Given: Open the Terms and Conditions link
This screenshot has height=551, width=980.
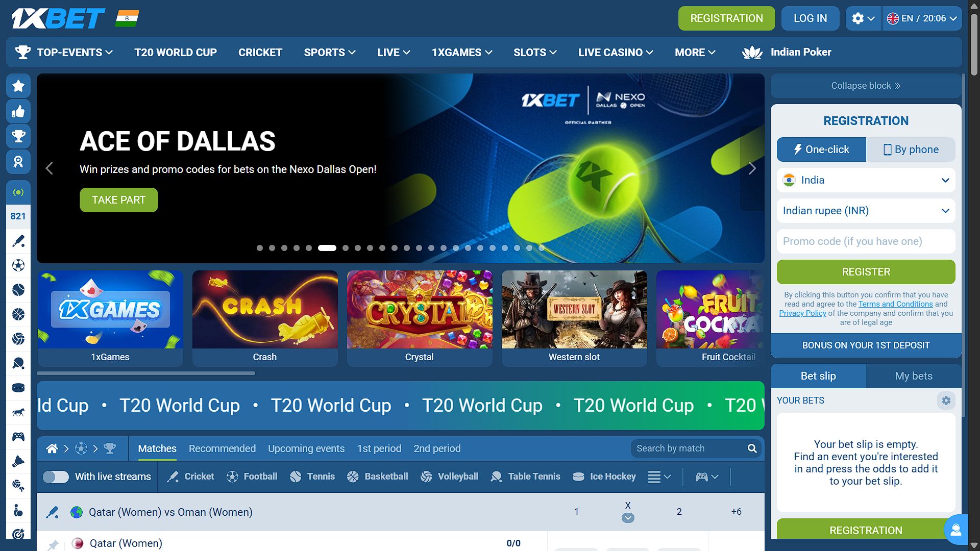Looking at the screenshot, I should click(x=895, y=304).
